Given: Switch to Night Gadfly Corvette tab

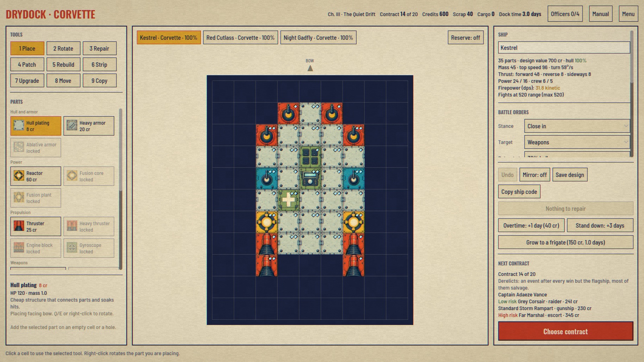Looking at the screenshot, I should pyautogui.click(x=318, y=37).
